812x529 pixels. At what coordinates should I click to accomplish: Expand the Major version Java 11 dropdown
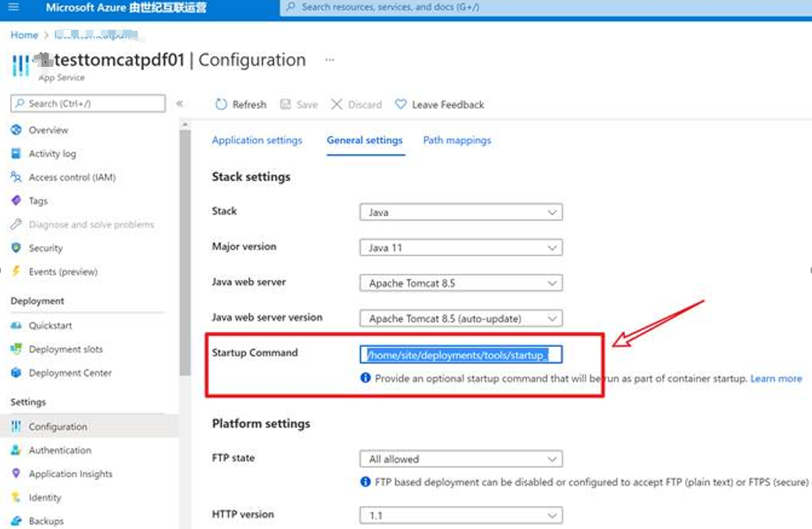[x=461, y=248]
